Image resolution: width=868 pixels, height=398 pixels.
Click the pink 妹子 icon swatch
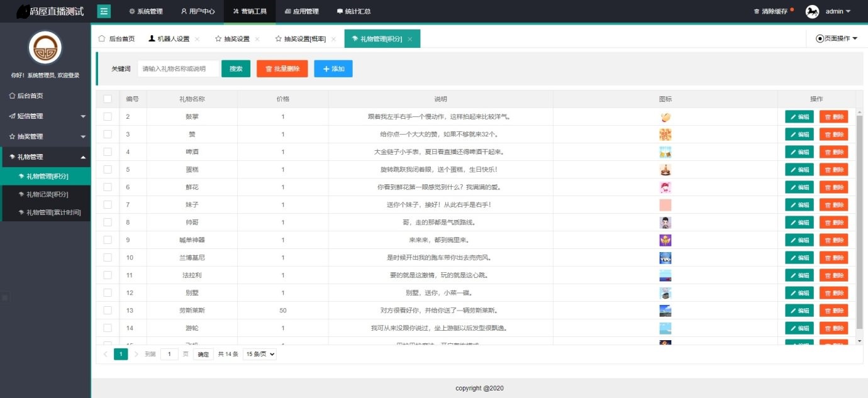pyautogui.click(x=665, y=205)
